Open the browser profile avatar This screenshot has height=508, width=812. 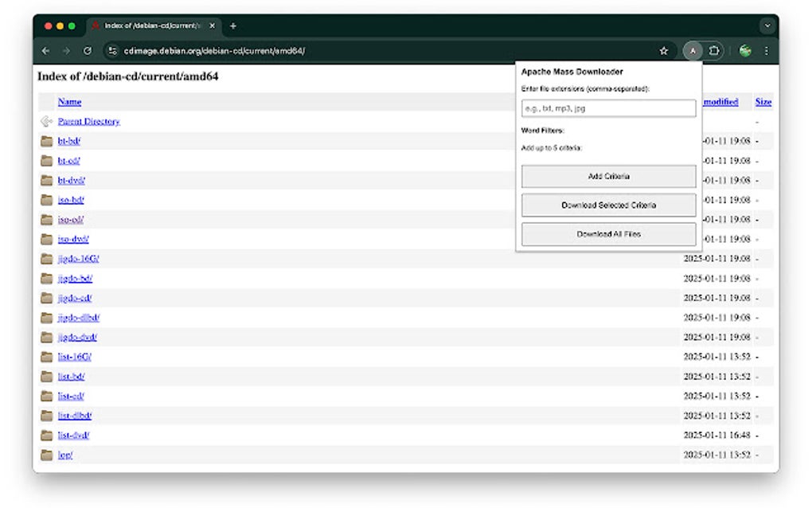tap(745, 50)
